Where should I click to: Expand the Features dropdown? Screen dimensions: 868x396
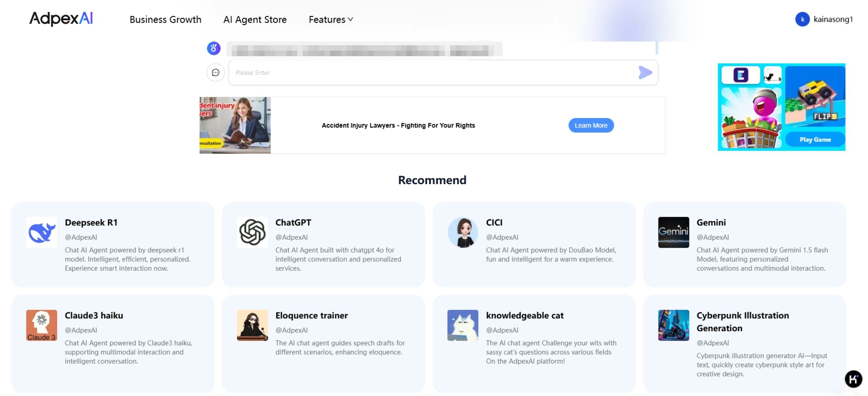click(x=331, y=19)
